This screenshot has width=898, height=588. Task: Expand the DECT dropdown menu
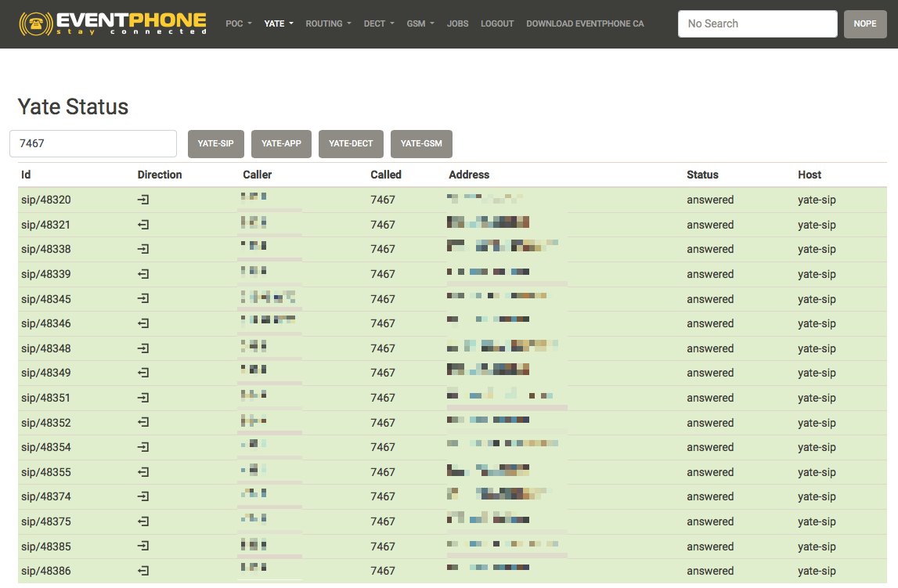(x=379, y=23)
